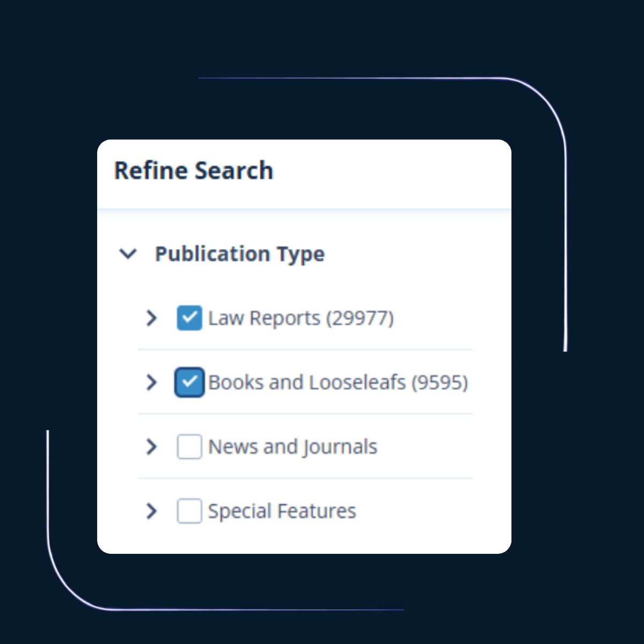Click the divider line beneath Law Reports row
The width and height of the screenshot is (644, 644).
pyautogui.click(x=305, y=349)
